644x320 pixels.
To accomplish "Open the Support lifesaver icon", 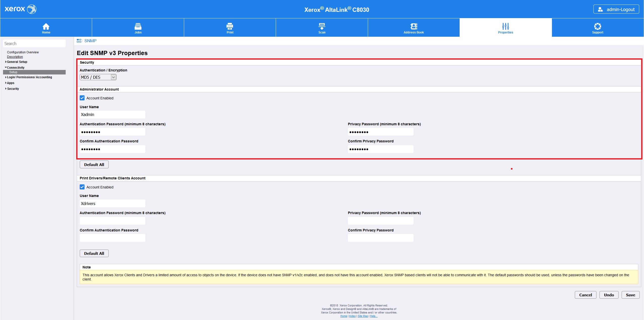I will coord(597,26).
